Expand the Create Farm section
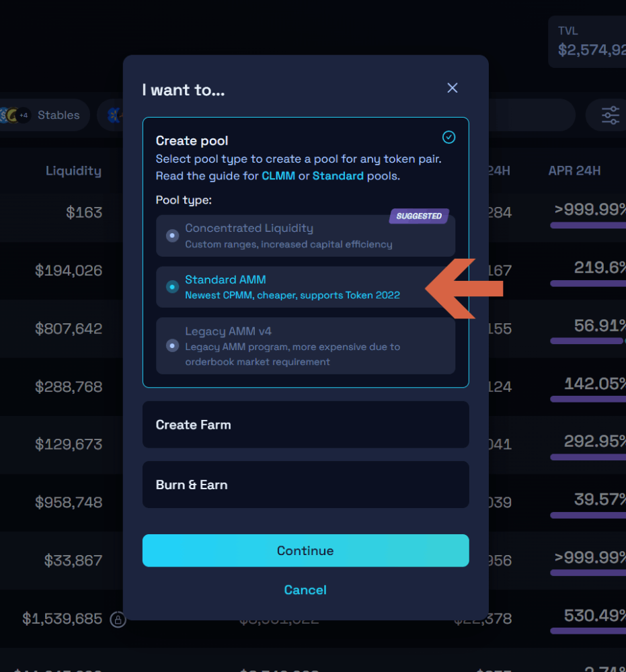Image resolution: width=626 pixels, height=672 pixels. 305,425
